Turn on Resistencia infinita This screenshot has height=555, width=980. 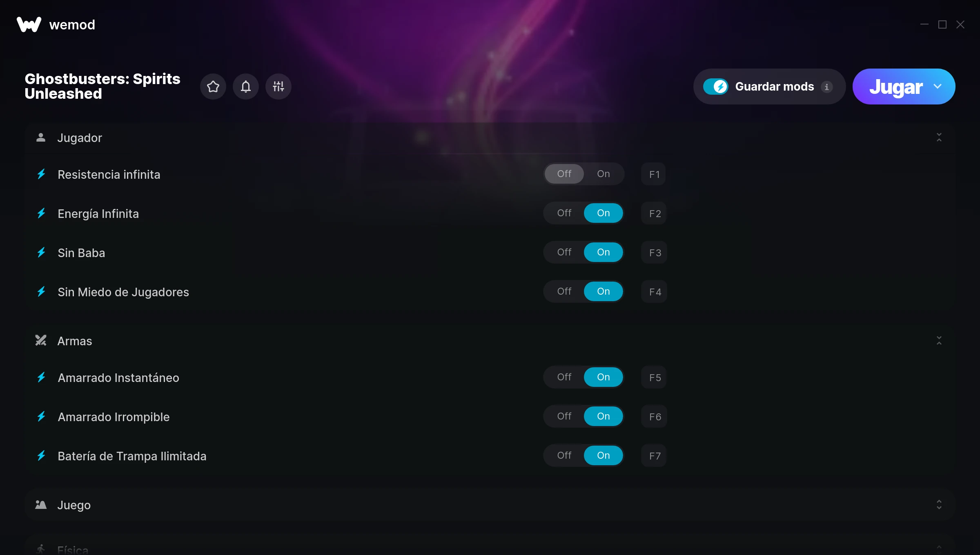(x=604, y=174)
